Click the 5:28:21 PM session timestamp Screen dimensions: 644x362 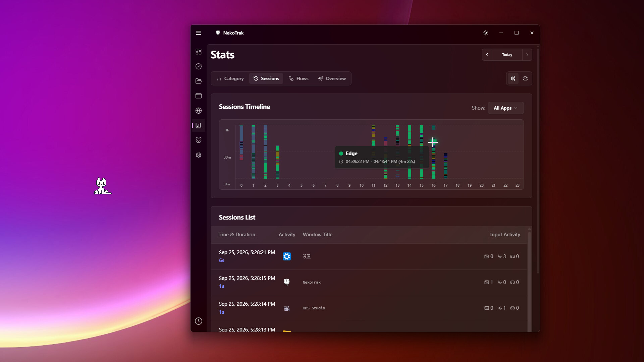click(x=247, y=252)
